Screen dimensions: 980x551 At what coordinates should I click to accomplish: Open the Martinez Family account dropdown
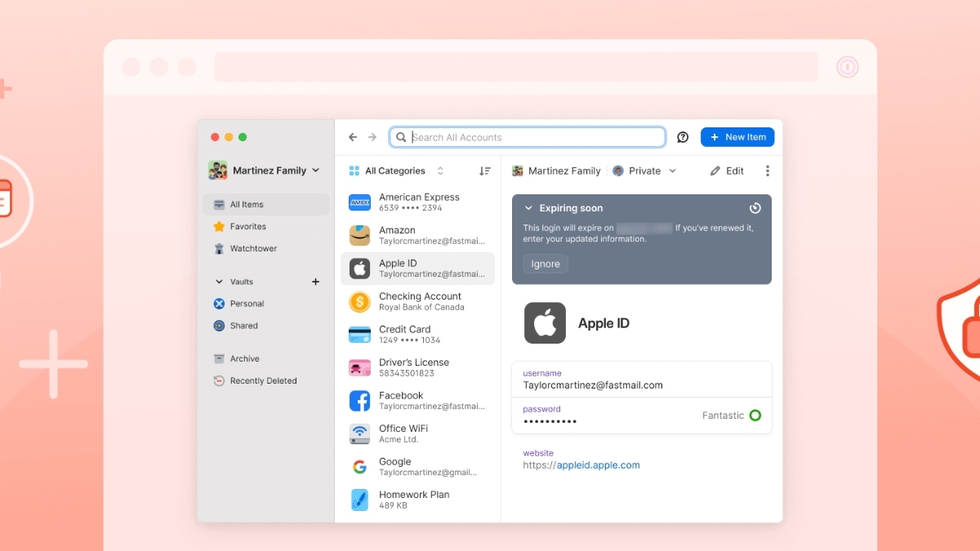pos(265,171)
